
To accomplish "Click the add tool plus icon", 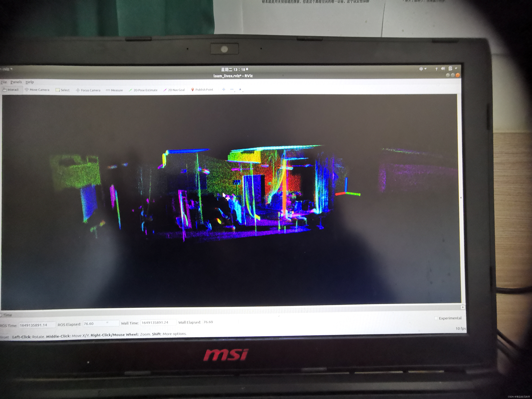I will [224, 89].
